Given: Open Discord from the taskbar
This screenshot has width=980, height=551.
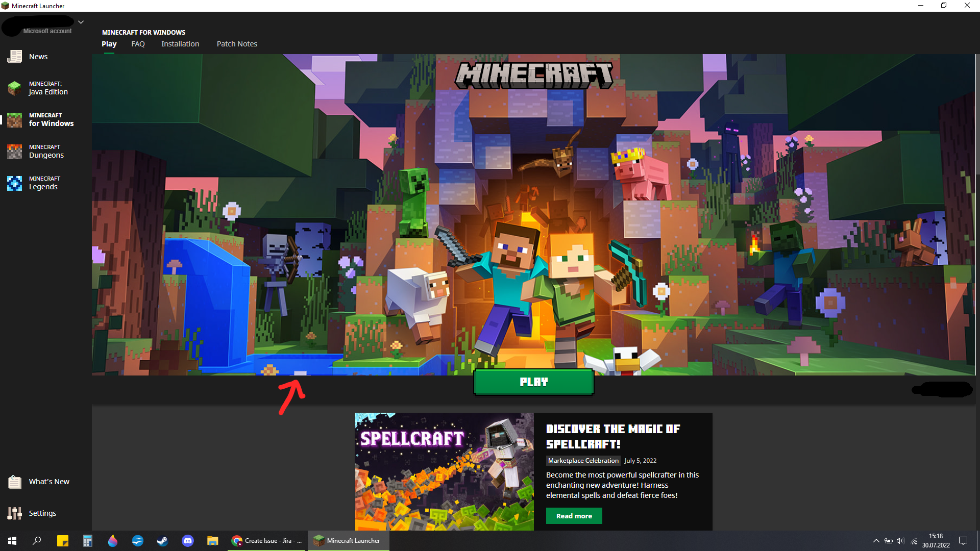Looking at the screenshot, I should (188, 541).
